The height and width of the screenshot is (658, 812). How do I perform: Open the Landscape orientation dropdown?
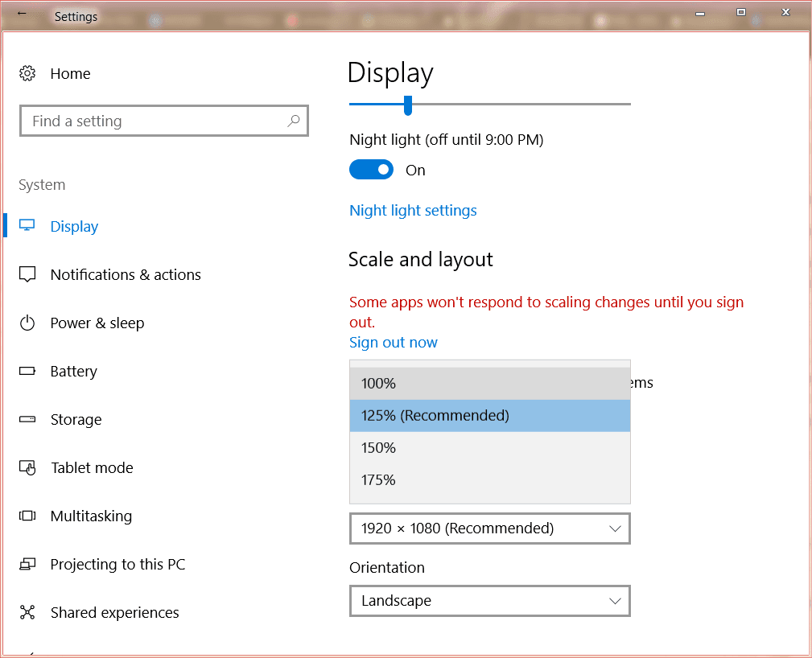(x=490, y=601)
